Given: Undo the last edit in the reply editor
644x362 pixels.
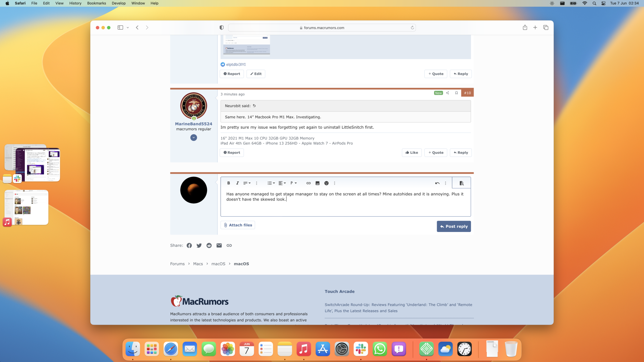Looking at the screenshot, I should [437, 183].
